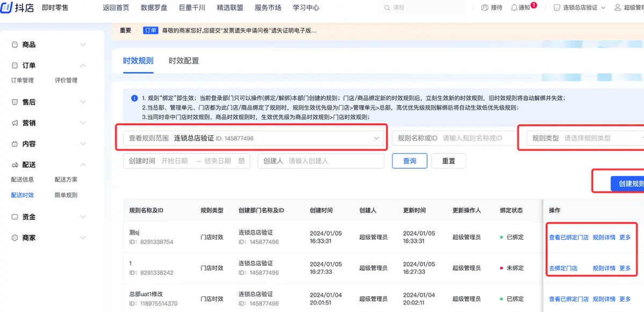Screen dimensions: 644x312
Task: Open 配送时效 in sidebar
Action: point(23,195)
